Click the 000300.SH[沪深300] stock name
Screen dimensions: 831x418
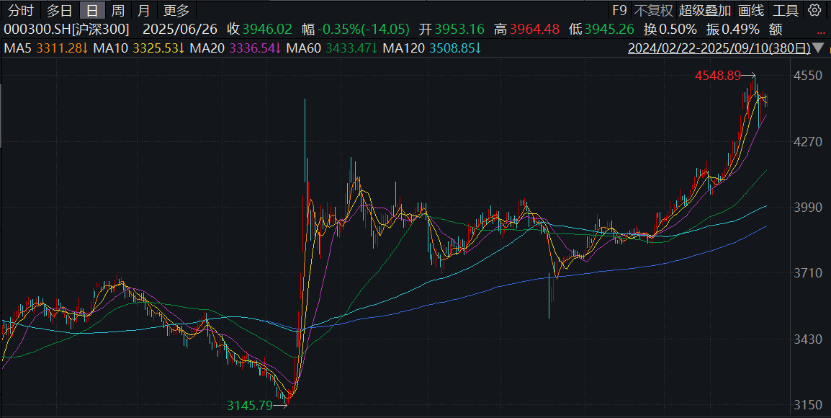coord(66,29)
